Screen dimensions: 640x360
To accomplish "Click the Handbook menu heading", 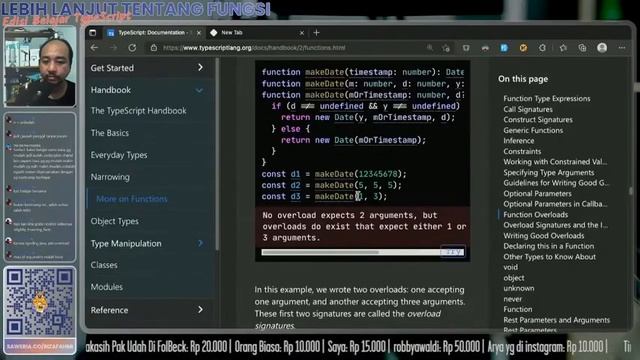I will pyautogui.click(x=111, y=90).
